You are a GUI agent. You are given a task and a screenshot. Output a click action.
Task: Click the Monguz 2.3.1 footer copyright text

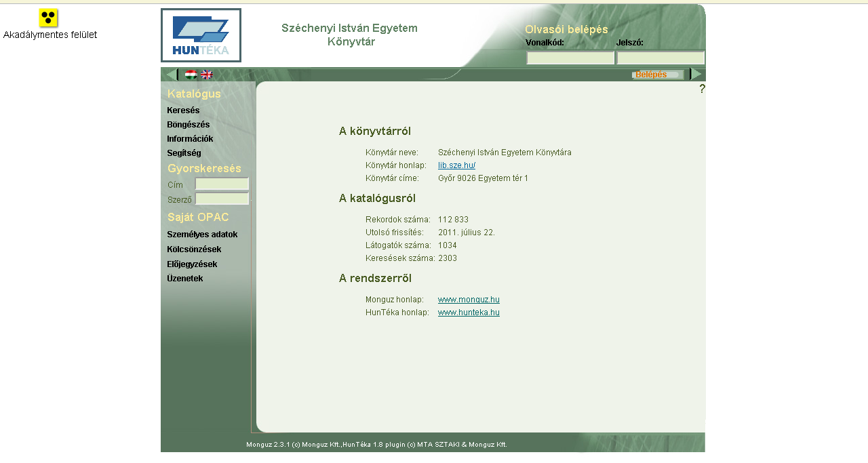pyautogui.click(x=376, y=445)
